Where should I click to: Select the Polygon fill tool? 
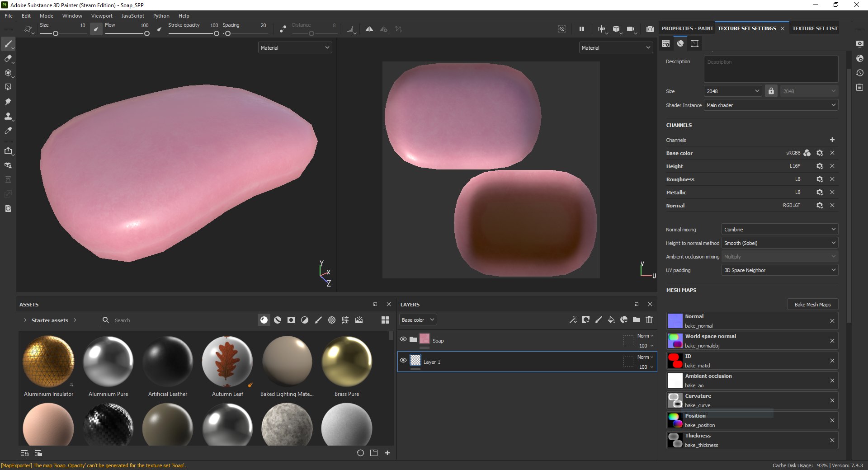(x=8, y=87)
